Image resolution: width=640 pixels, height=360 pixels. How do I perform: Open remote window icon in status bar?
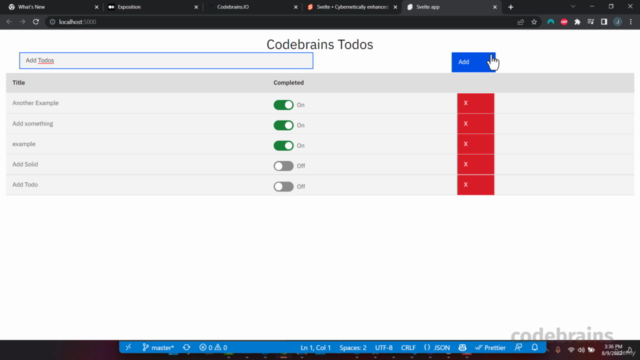(129, 347)
